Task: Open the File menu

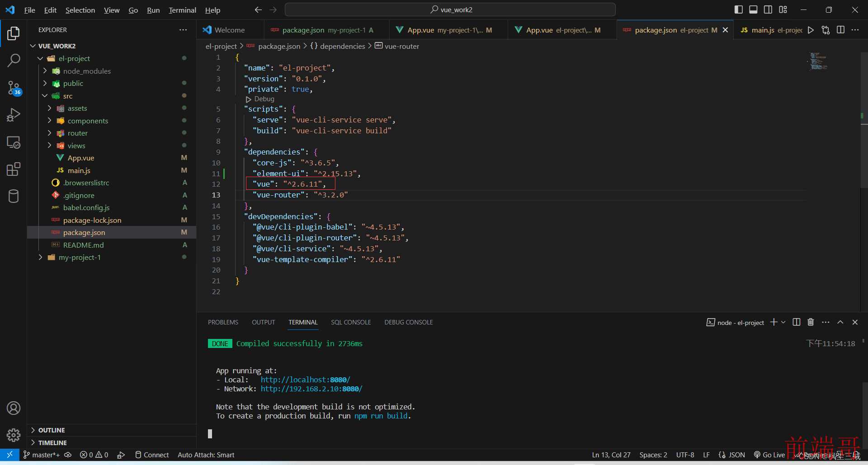Action: [29, 10]
